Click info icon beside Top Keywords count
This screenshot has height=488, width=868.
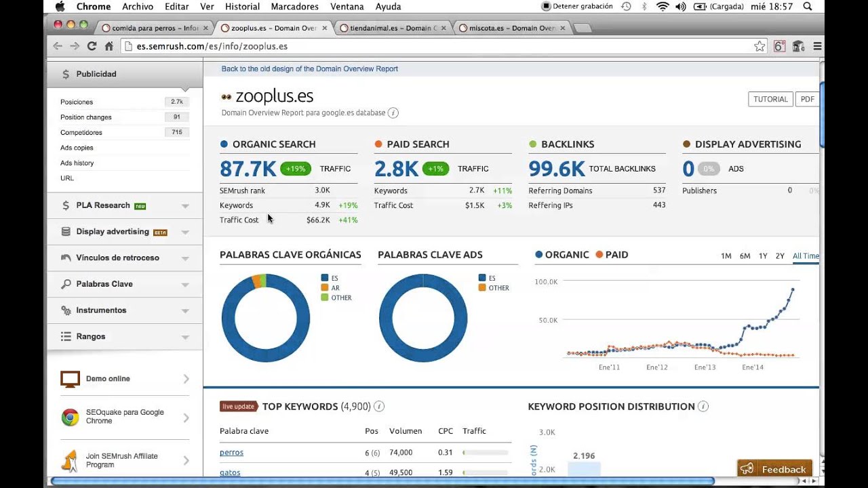pyautogui.click(x=379, y=407)
